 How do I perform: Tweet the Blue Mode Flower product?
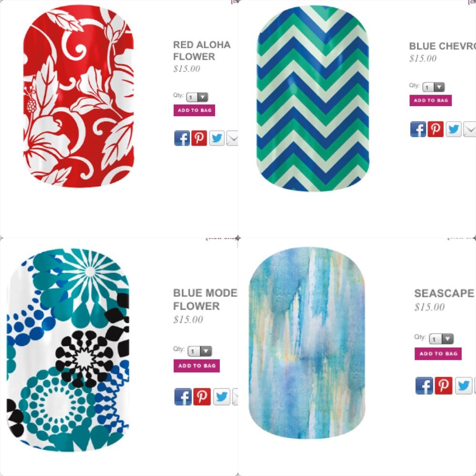pyautogui.click(x=222, y=397)
